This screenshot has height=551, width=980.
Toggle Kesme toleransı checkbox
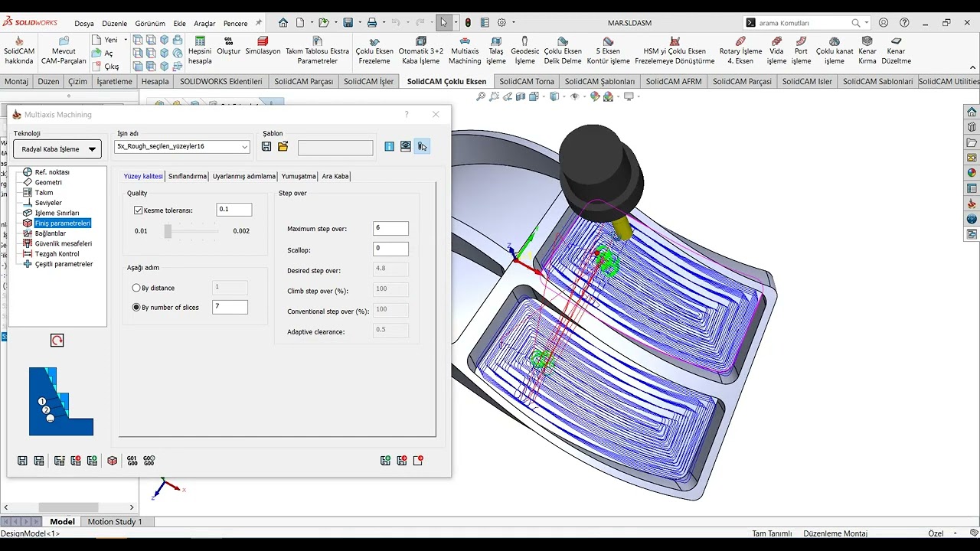coord(139,210)
